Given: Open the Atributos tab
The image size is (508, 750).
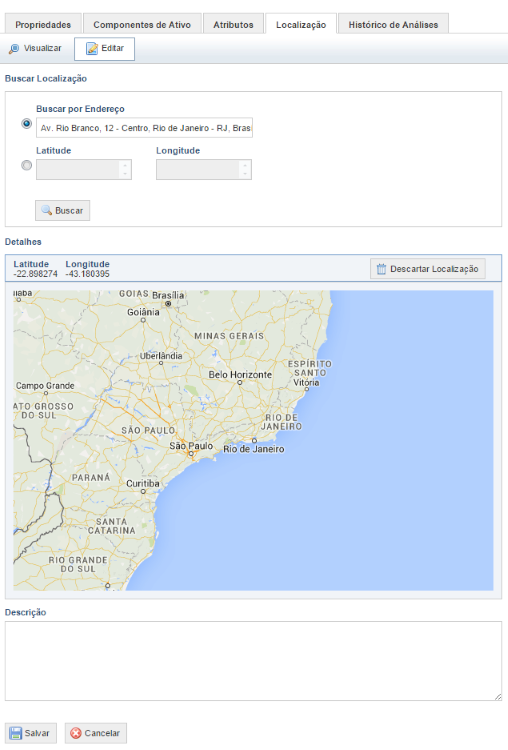Looking at the screenshot, I should (233, 24).
